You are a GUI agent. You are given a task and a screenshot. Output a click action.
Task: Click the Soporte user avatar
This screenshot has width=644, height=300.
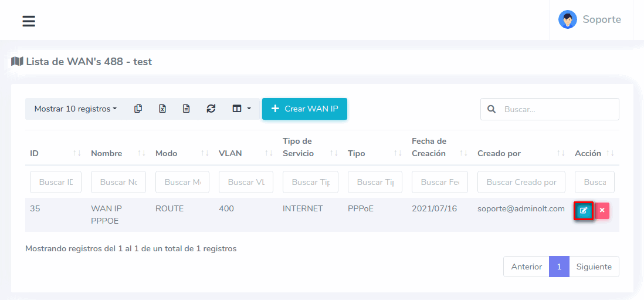(567, 19)
